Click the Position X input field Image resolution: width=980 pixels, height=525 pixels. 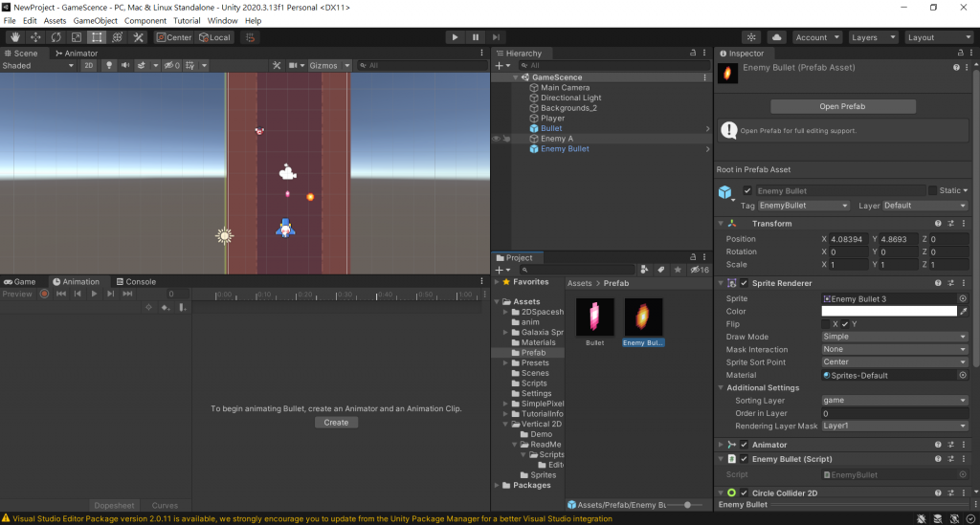(x=849, y=239)
